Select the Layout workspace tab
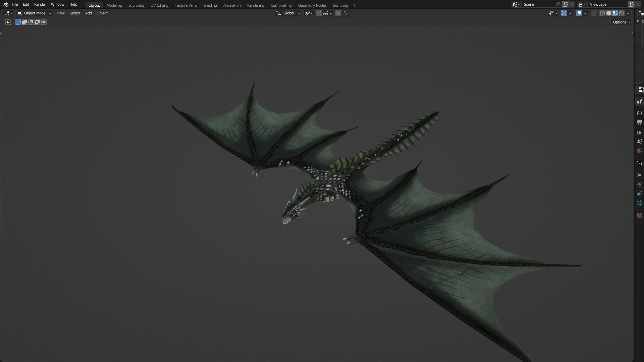This screenshot has height=362, width=644. (94, 5)
